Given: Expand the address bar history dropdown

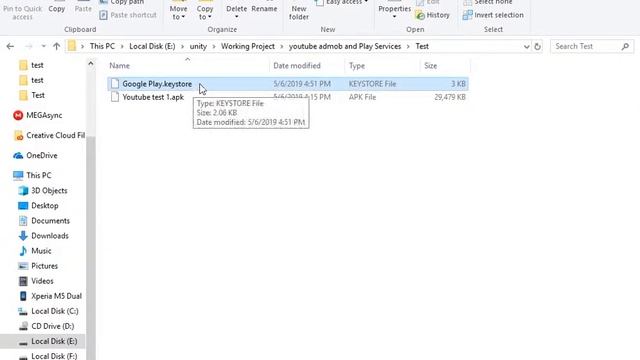Looking at the screenshot, I should point(527,47).
